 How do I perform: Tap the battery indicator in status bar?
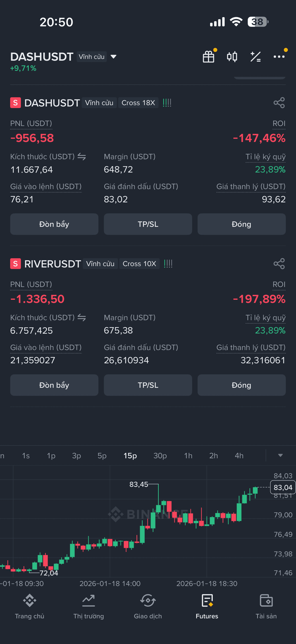pos(258,22)
